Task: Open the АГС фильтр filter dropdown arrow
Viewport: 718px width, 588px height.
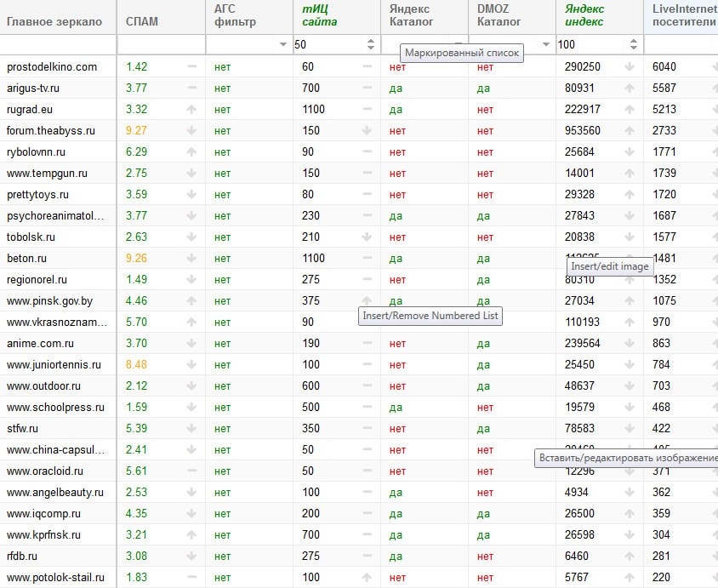Action: point(283,44)
